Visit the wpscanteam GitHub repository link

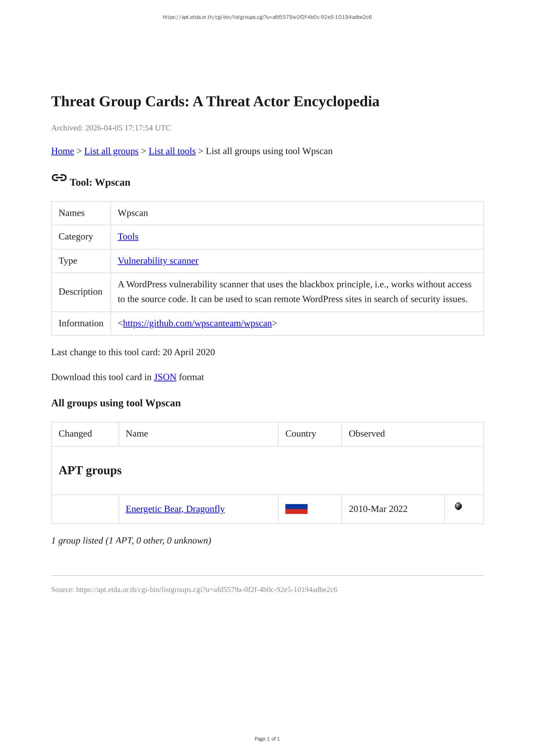pos(197,323)
